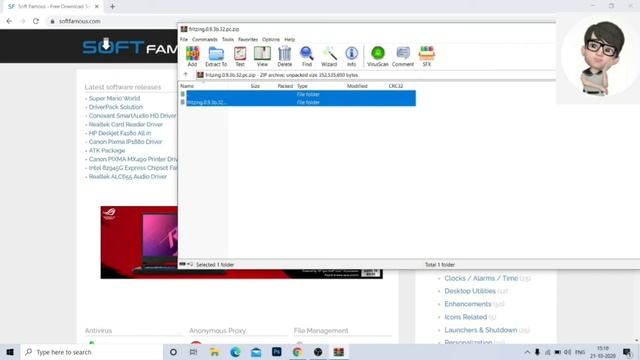This screenshot has height=360, width=640.
Task: Launch the Wizard wand tool
Action: click(329, 56)
